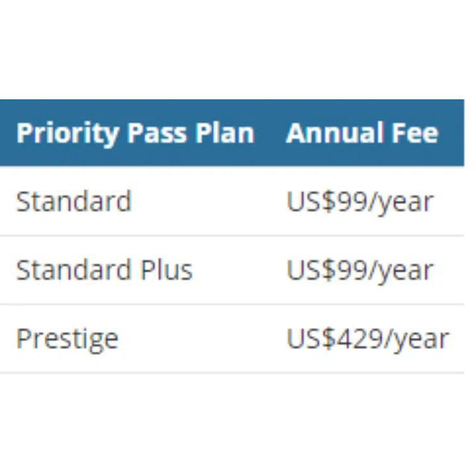This screenshot has width=476, height=476.
Task: Click the word "Plus" in Standard Plus
Action: [166, 270]
